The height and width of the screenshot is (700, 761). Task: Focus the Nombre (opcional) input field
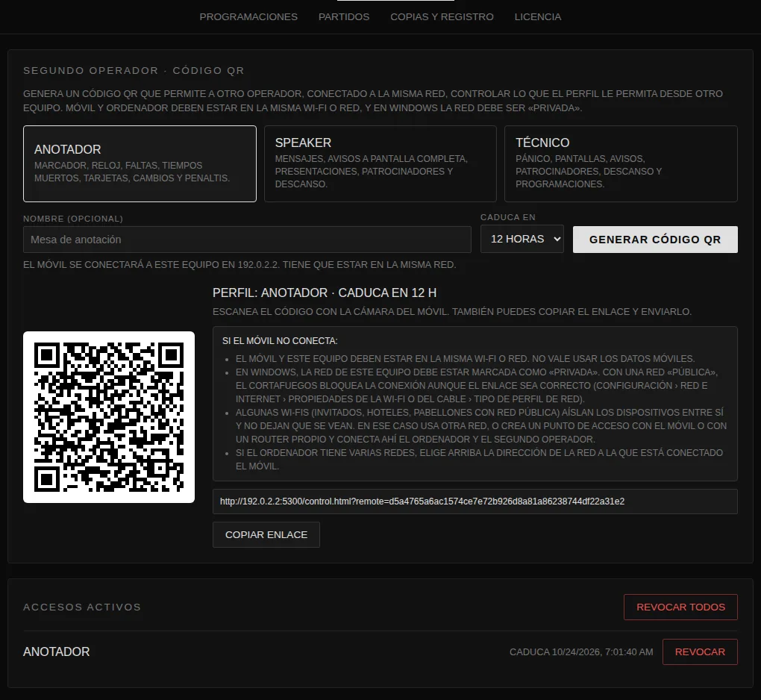[x=247, y=240]
